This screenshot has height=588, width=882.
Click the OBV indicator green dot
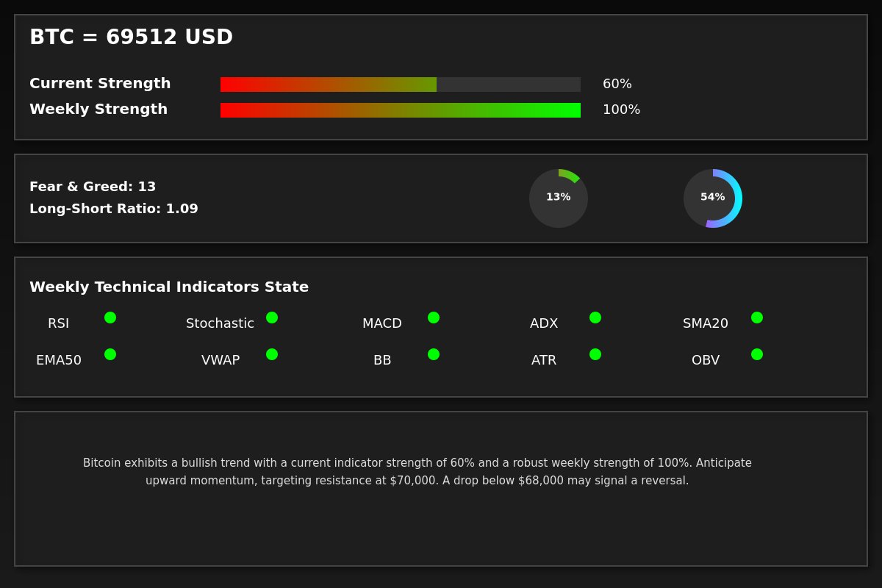point(757,354)
